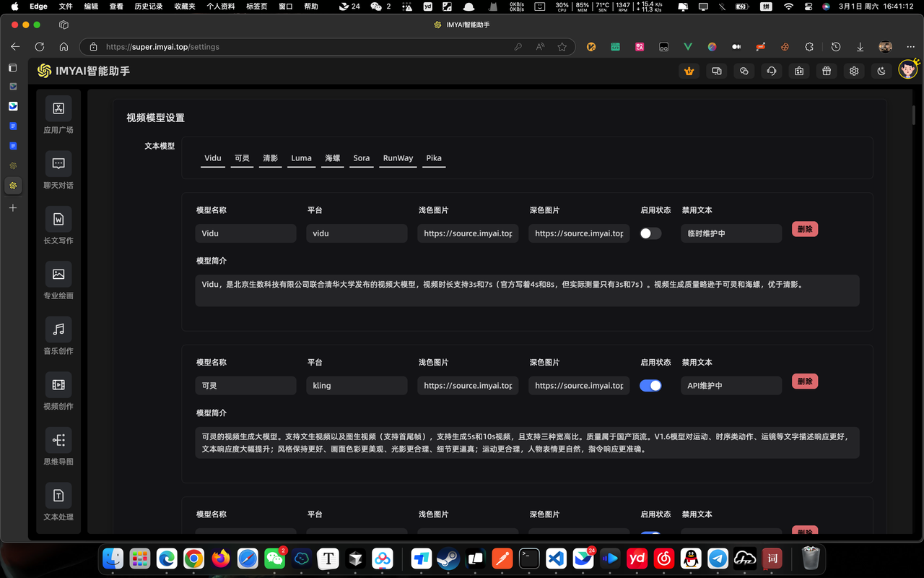The image size is (924, 578).
Task: Add this page to favorites star
Action: point(562,47)
